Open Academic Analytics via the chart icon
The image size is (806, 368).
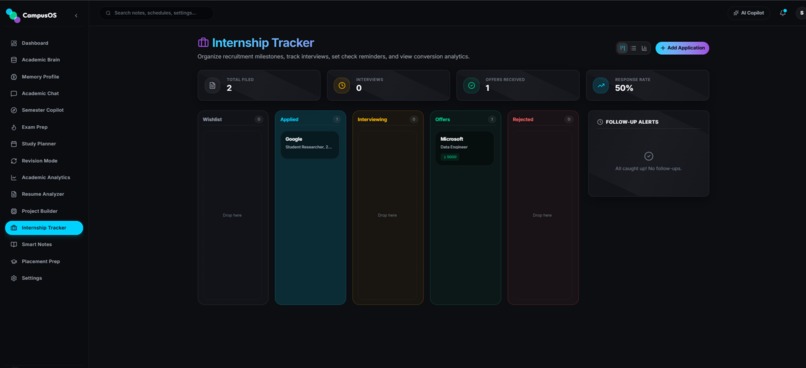14,178
